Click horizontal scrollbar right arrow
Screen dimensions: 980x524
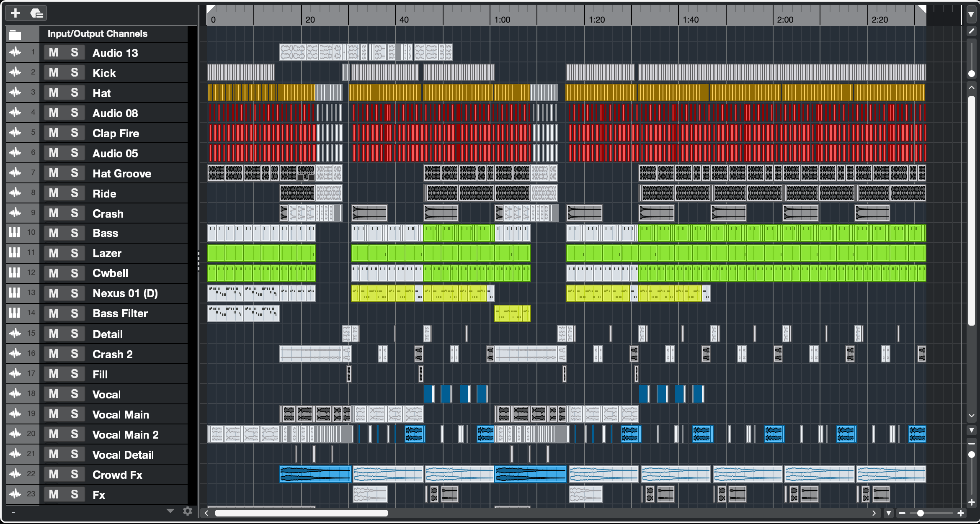874,513
